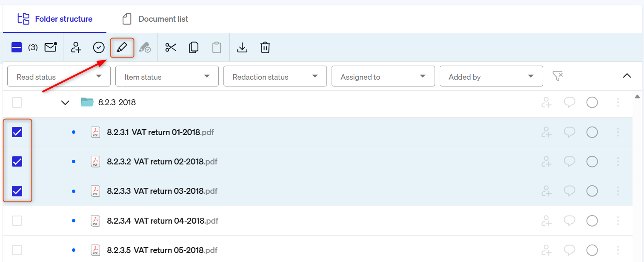644x262 pixels.
Task: Click the redaction marker icon in toolbar
Action: pyautogui.click(x=145, y=47)
